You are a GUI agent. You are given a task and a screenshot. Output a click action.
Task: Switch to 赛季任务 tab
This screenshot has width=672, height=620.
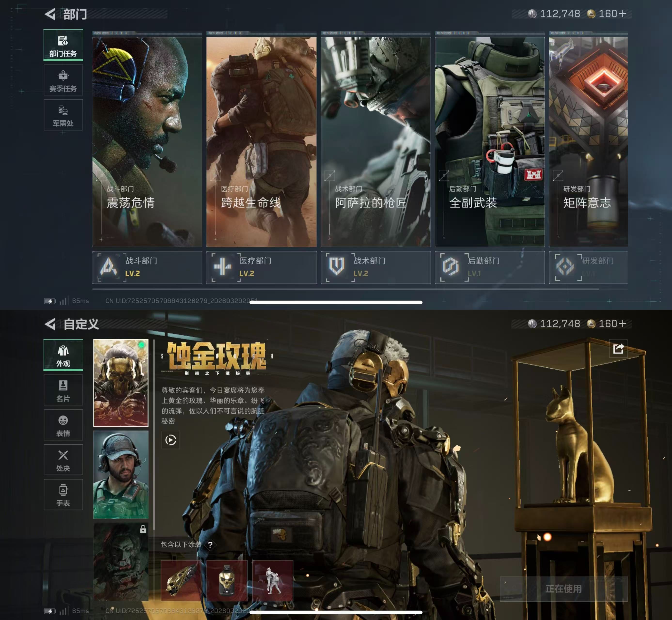pyautogui.click(x=63, y=80)
